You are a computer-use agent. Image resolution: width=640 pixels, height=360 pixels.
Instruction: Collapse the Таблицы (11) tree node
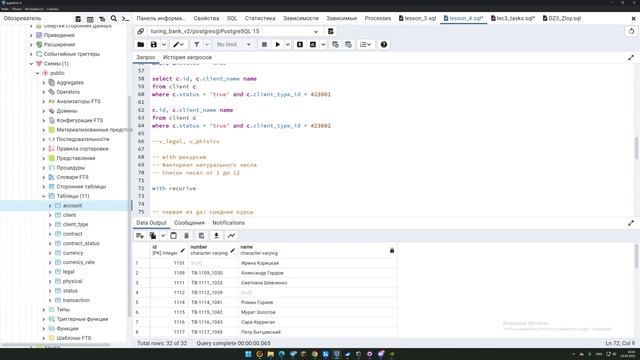[44, 196]
